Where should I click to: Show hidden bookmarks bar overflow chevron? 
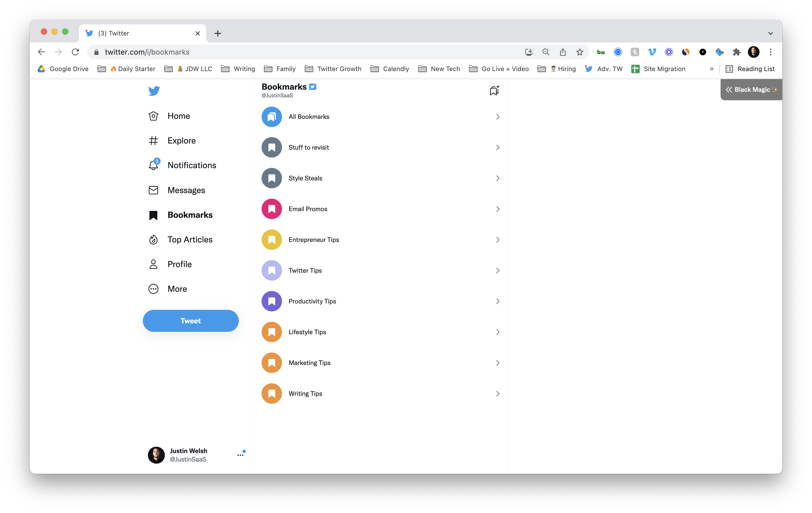point(712,69)
